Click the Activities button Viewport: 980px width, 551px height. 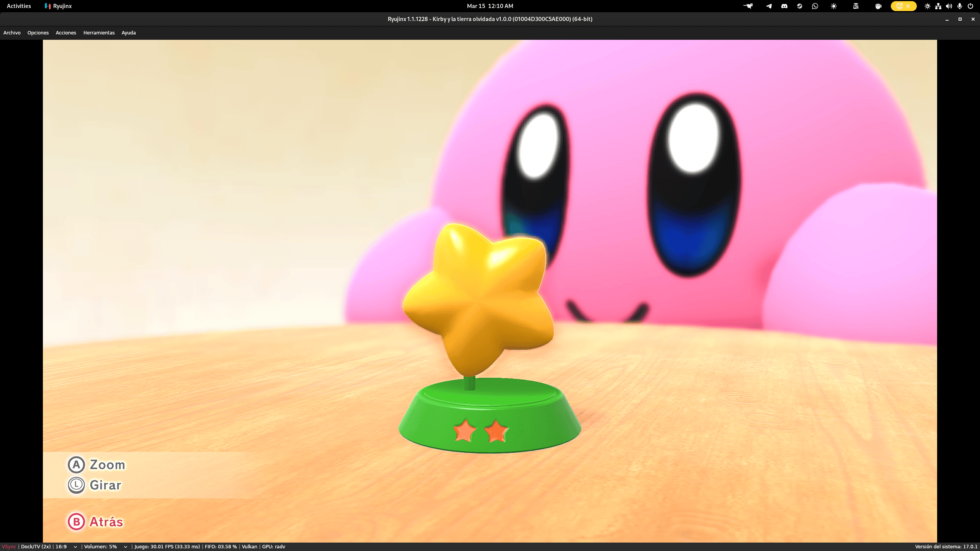pyautogui.click(x=19, y=6)
